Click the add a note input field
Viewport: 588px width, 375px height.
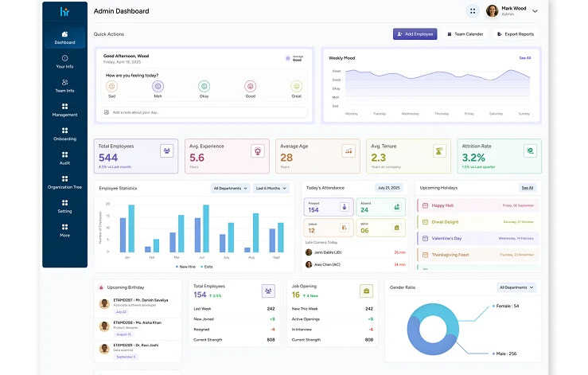pyautogui.click(x=205, y=112)
